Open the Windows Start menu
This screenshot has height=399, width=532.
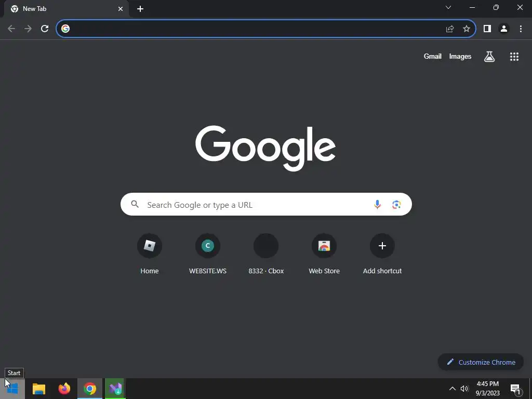pyautogui.click(x=12, y=389)
